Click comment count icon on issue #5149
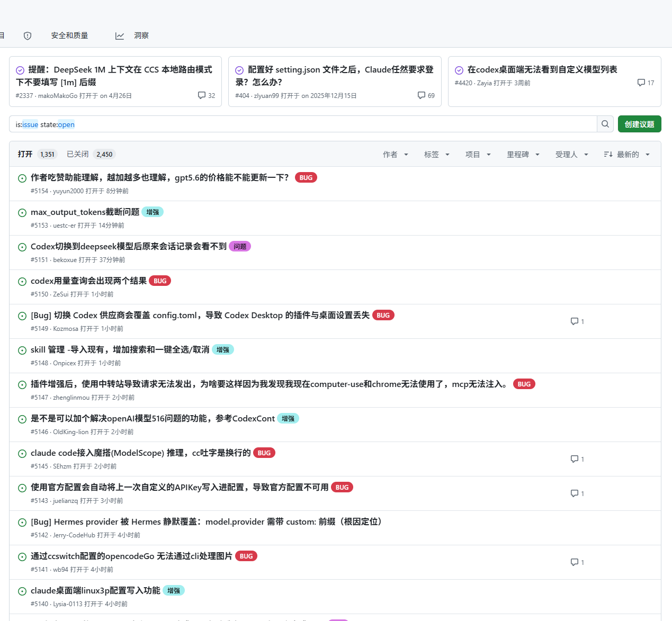 coord(575,321)
